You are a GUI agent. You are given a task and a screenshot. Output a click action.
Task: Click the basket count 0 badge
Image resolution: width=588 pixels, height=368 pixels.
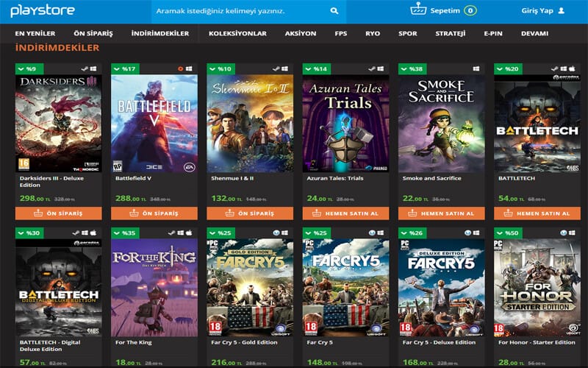click(470, 10)
